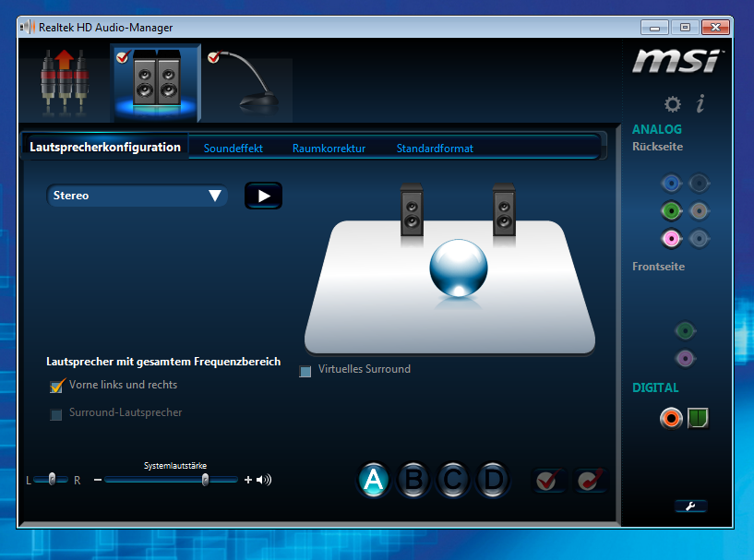Open the Lautsprecherkonfiguration tab
Viewport: 754px width, 560px height.
point(105,147)
